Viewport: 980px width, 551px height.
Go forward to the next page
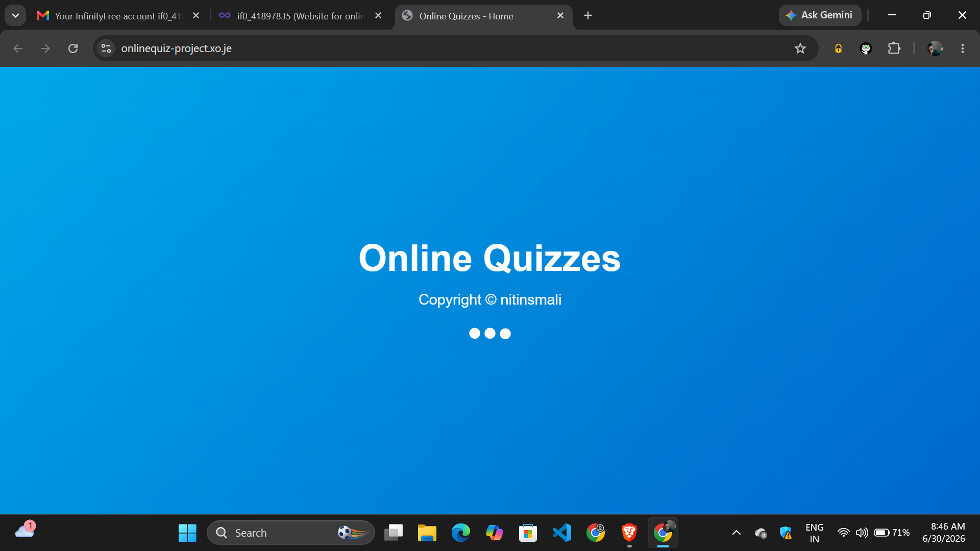[45, 48]
